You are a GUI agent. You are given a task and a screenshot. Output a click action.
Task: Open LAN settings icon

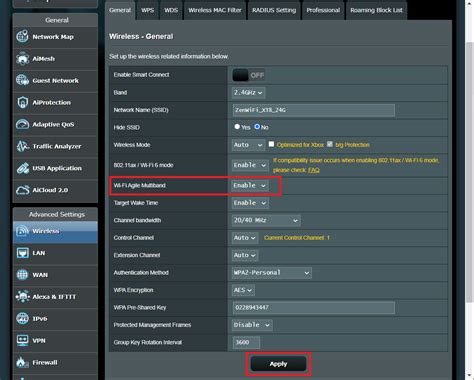(22, 253)
